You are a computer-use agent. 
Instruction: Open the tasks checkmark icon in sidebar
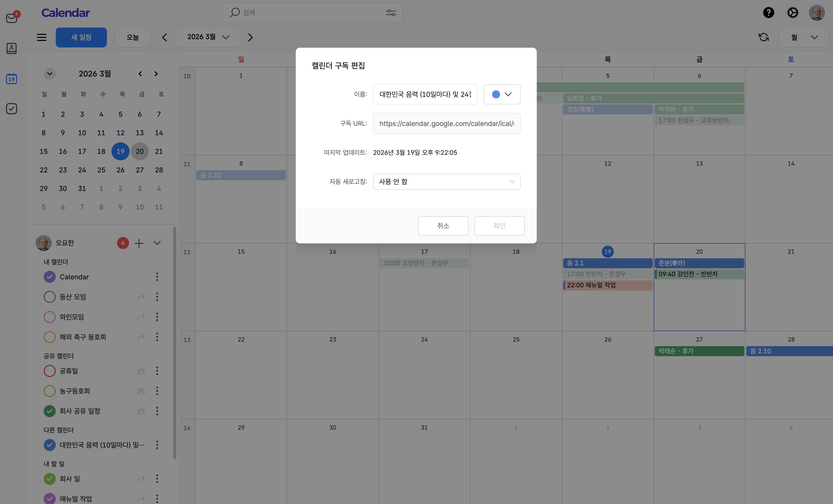pos(12,108)
